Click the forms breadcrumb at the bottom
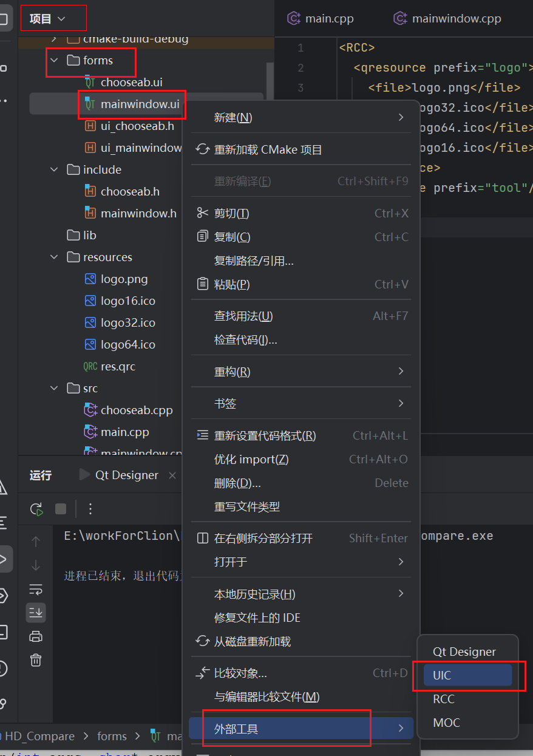 tap(112, 736)
